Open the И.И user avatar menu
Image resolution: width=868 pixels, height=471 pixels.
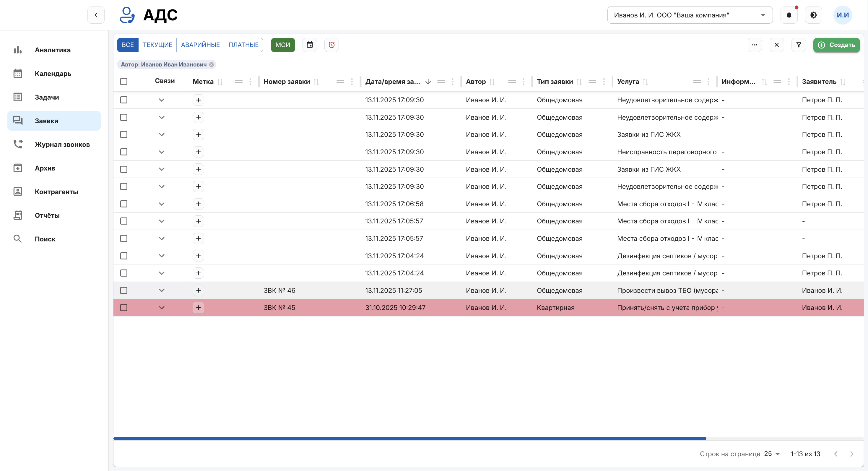click(x=843, y=15)
